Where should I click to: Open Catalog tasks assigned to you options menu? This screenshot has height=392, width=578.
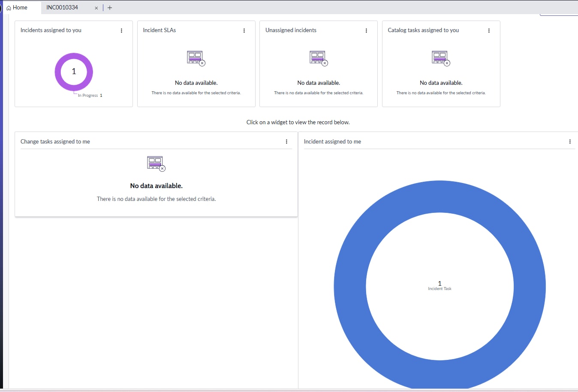[489, 30]
